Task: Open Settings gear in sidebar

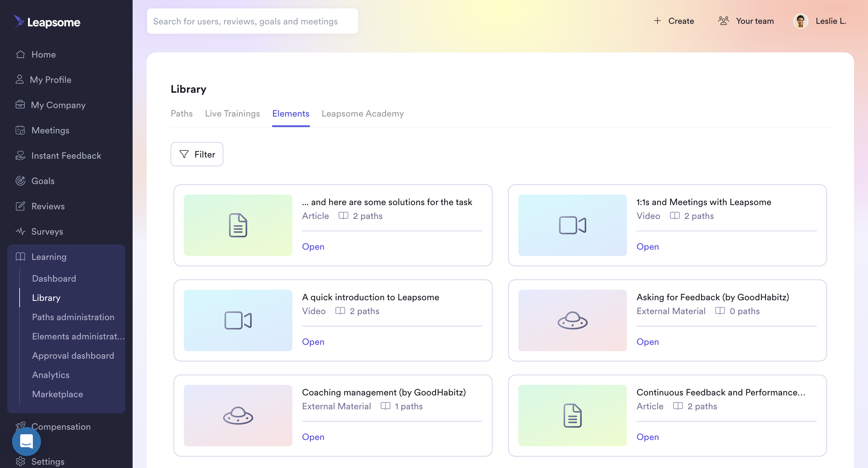Action: pyautogui.click(x=20, y=461)
